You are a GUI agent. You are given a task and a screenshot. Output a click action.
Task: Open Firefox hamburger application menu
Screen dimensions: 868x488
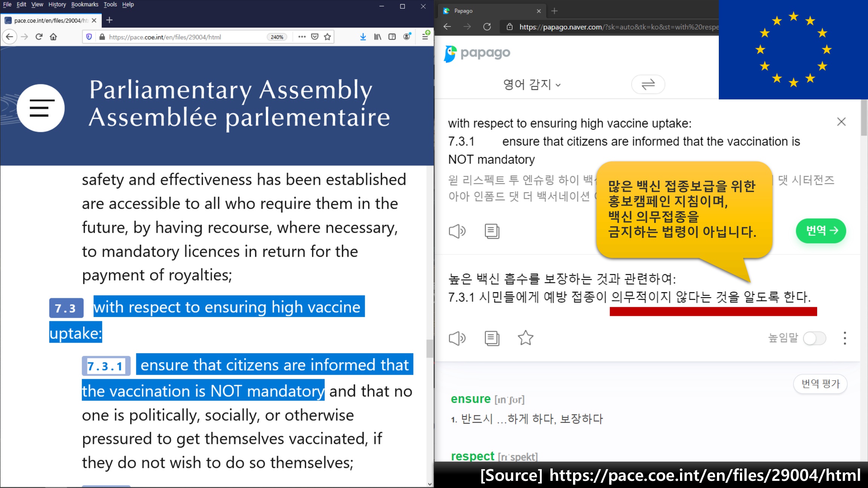tap(425, 37)
